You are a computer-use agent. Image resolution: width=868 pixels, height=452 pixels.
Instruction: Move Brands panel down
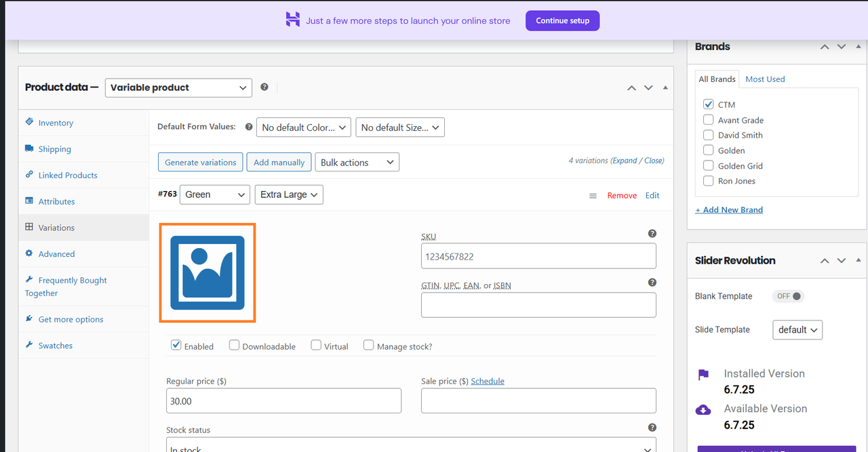842,47
